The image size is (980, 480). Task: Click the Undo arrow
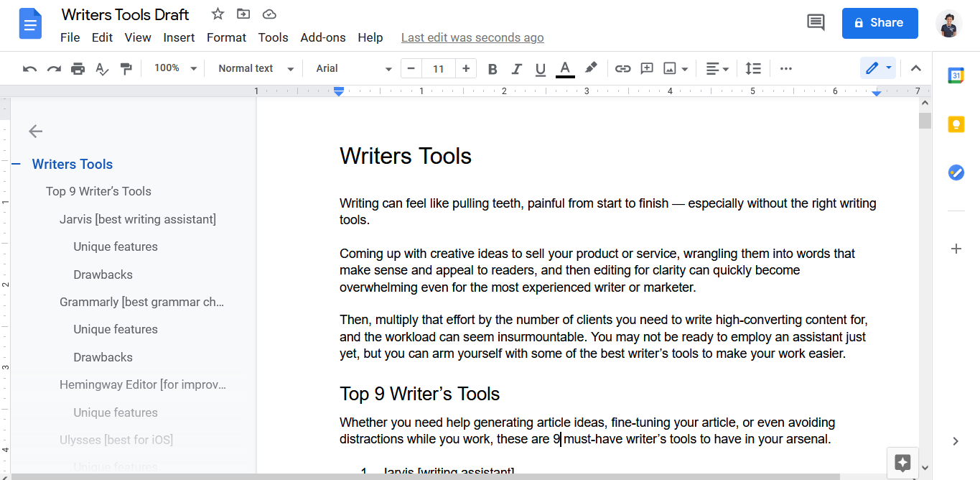(x=29, y=69)
